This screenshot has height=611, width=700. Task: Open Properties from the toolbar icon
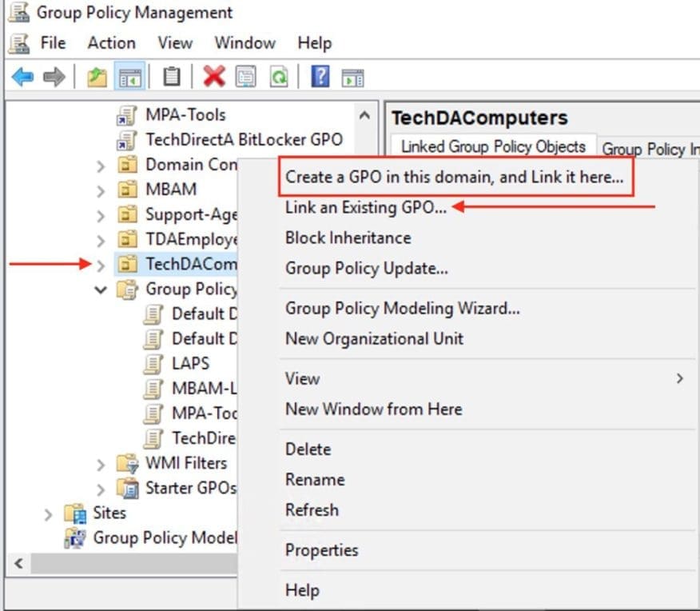pos(245,77)
